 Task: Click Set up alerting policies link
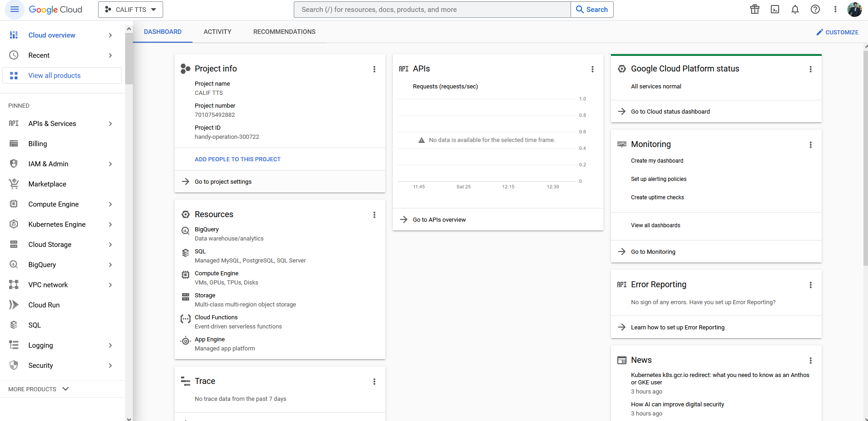pos(659,179)
